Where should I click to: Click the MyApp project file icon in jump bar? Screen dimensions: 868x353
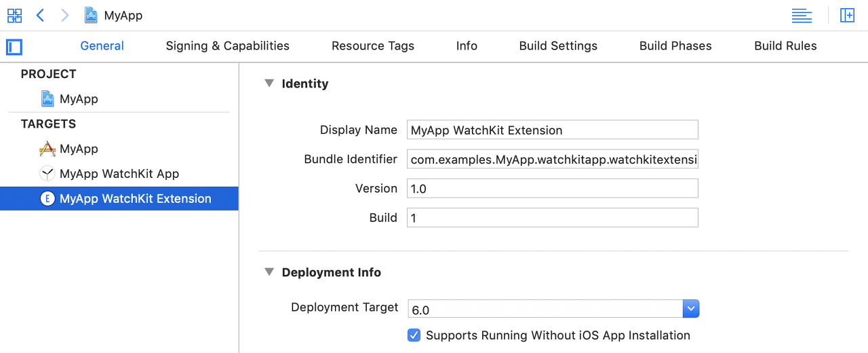click(x=91, y=15)
